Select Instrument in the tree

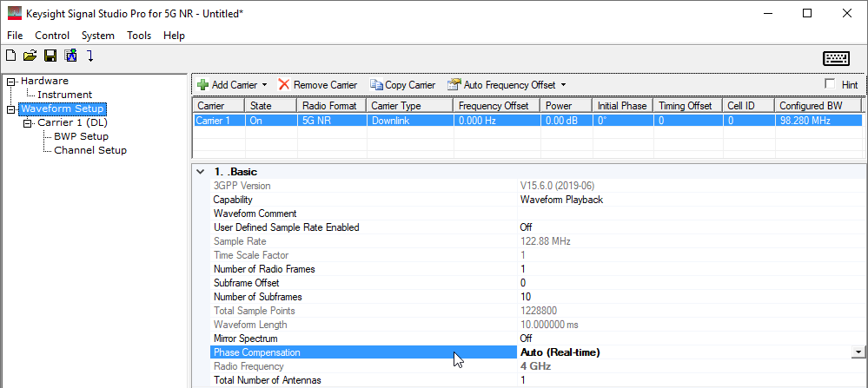pyautogui.click(x=65, y=95)
